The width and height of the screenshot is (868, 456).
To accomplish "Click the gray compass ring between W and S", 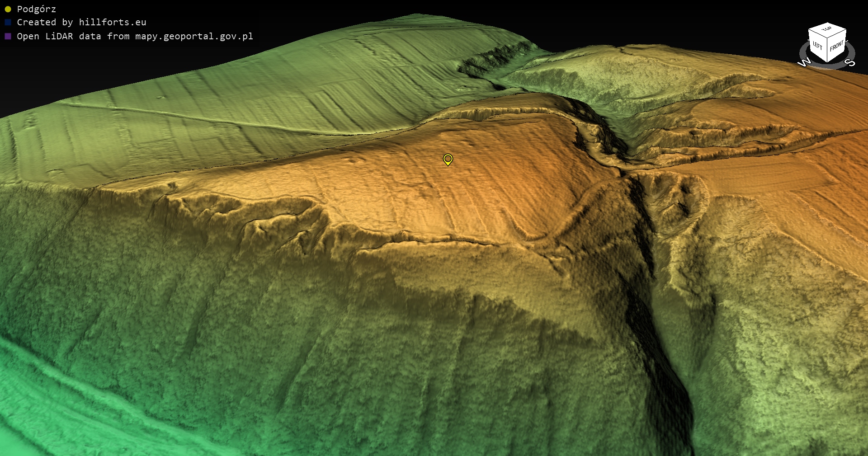I will (x=827, y=66).
